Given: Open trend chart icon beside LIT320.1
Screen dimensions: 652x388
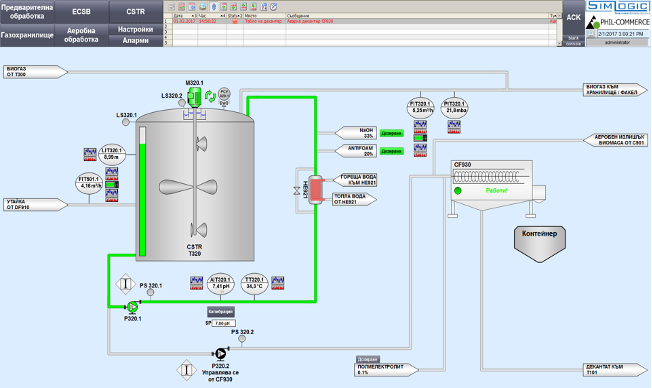Looking at the screenshot, I should (x=90, y=154).
